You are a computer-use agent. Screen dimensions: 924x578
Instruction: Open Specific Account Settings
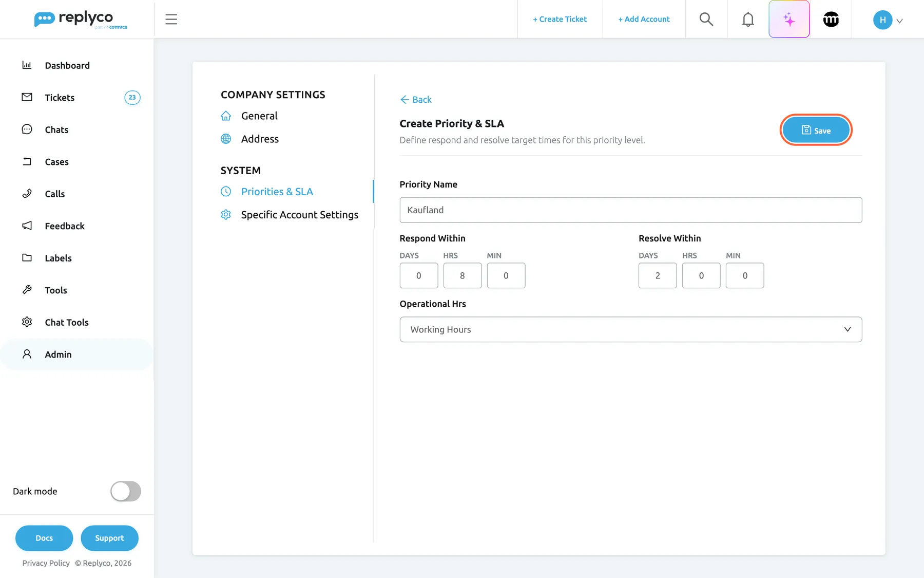pos(300,215)
